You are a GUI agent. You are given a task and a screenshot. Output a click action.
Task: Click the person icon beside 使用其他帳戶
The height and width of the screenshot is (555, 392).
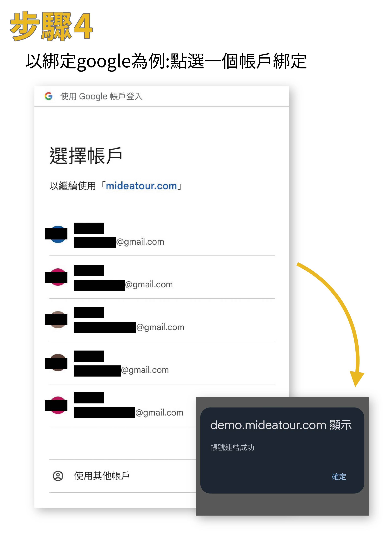(58, 476)
